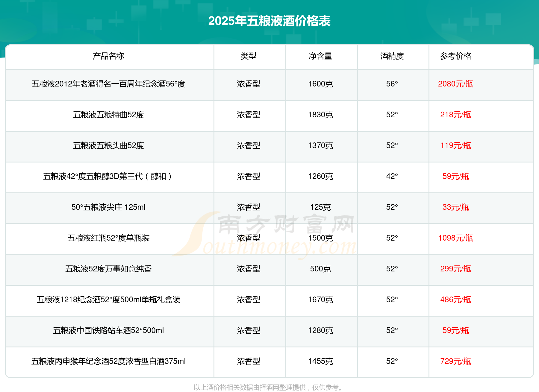
Task: Click the title 2025年五粮液酒价格表
Action: 269,21
